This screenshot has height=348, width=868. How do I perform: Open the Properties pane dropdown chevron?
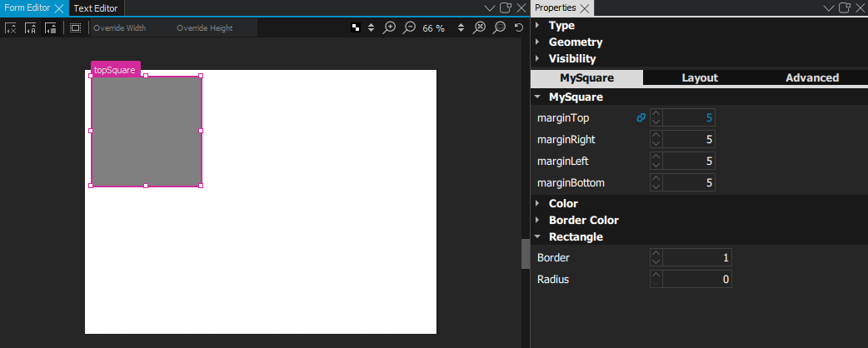[x=828, y=8]
